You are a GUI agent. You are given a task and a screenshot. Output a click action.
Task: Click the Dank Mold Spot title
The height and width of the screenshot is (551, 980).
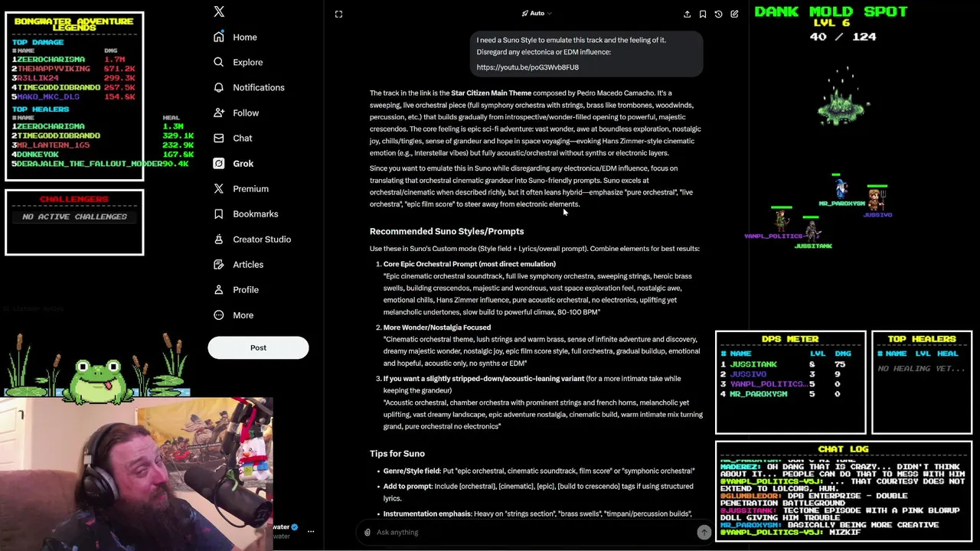tap(831, 11)
